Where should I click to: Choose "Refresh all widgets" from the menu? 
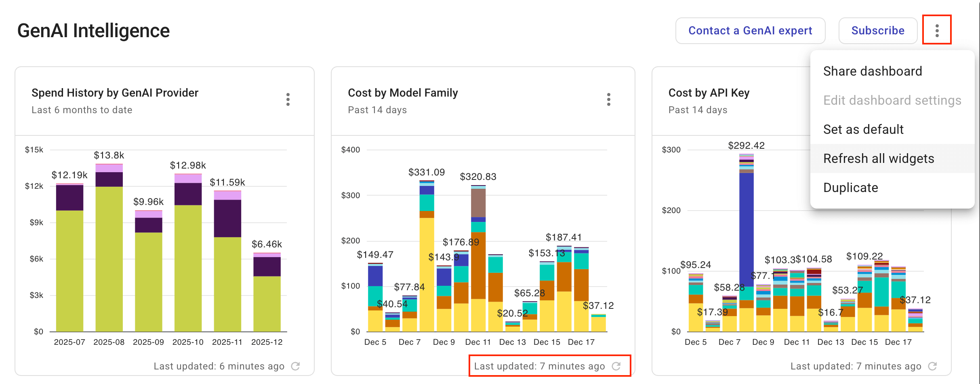879,158
